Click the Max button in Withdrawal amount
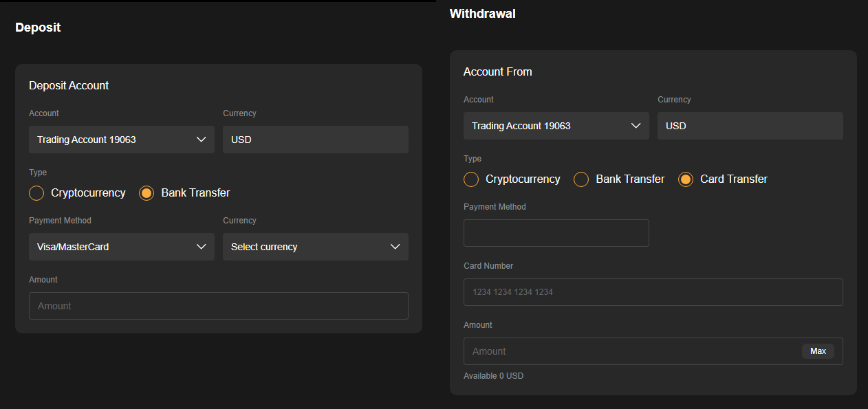The image size is (868, 409). [x=818, y=351]
